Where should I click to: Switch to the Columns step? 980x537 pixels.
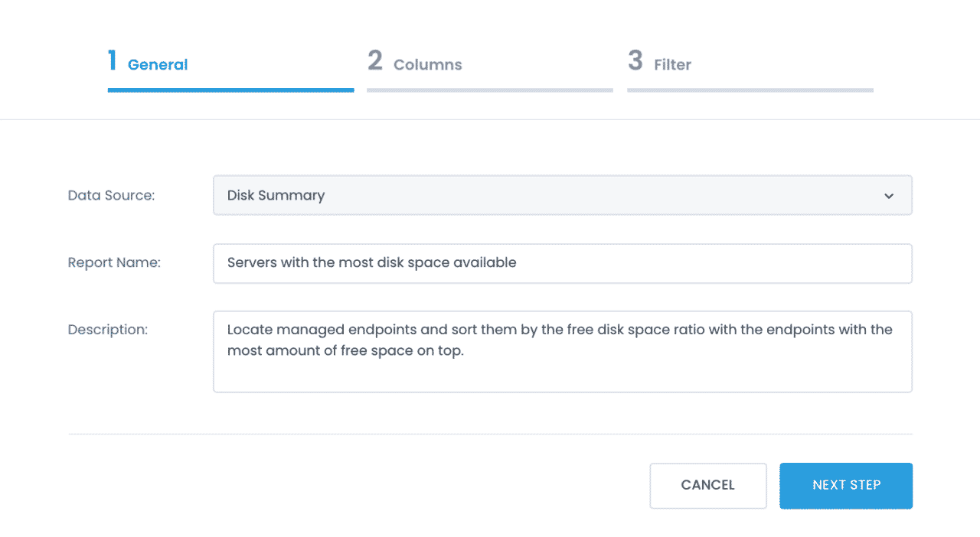[427, 64]
